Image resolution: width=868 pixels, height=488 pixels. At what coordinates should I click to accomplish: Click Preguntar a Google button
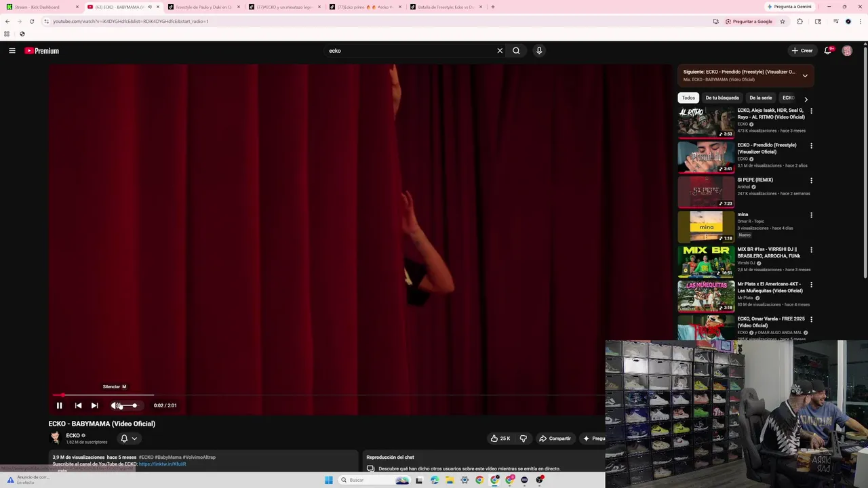[749, 21]
